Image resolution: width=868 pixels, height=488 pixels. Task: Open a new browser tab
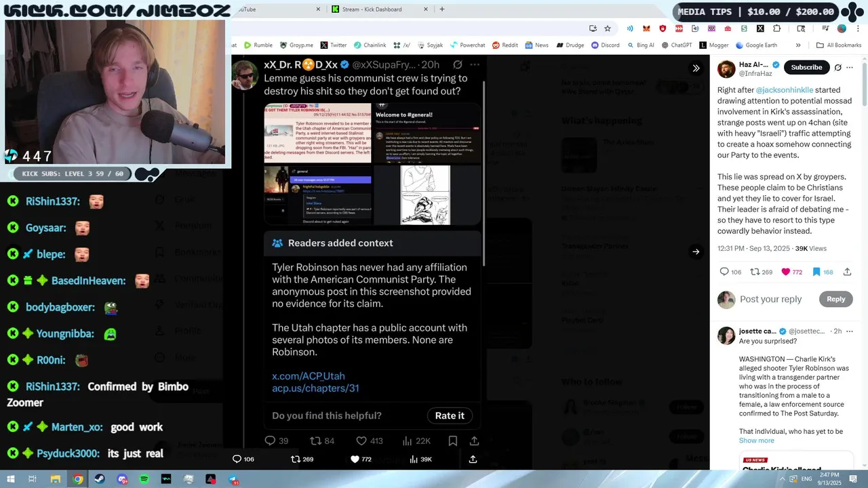point(442,9)
